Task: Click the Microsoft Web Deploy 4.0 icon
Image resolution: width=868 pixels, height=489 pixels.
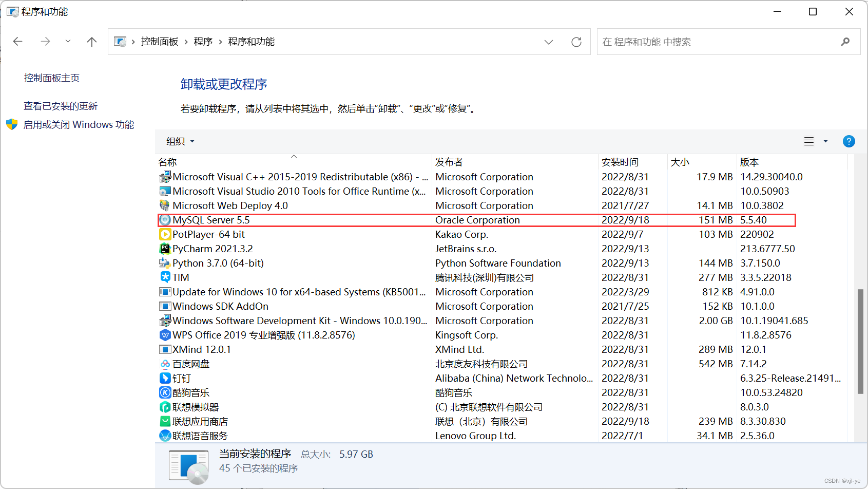Action: click(165, 205)
